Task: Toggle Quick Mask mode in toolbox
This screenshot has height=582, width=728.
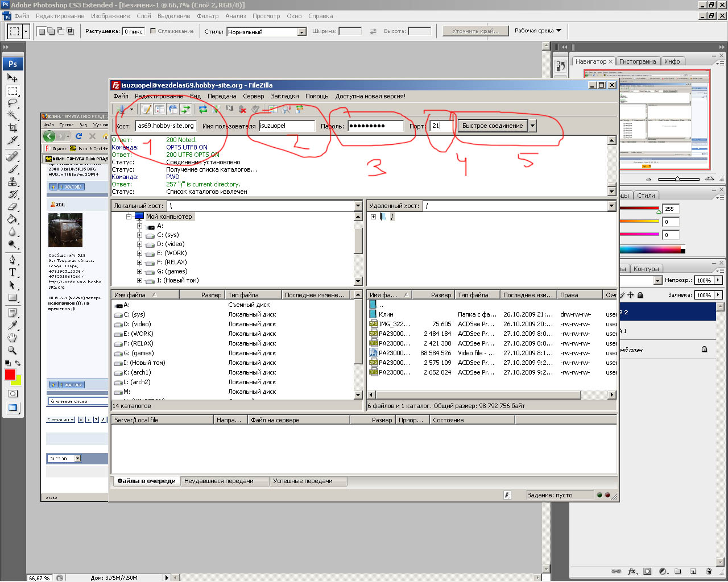Action: 13,393
